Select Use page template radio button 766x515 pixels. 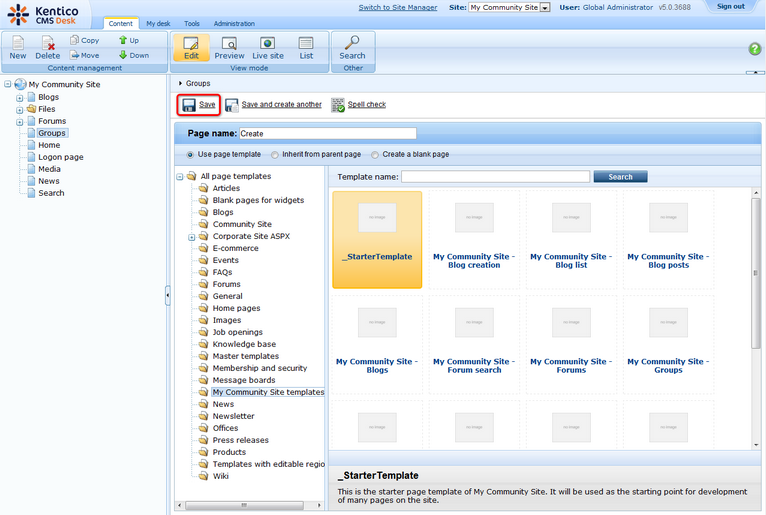click(x=190, y=155)
